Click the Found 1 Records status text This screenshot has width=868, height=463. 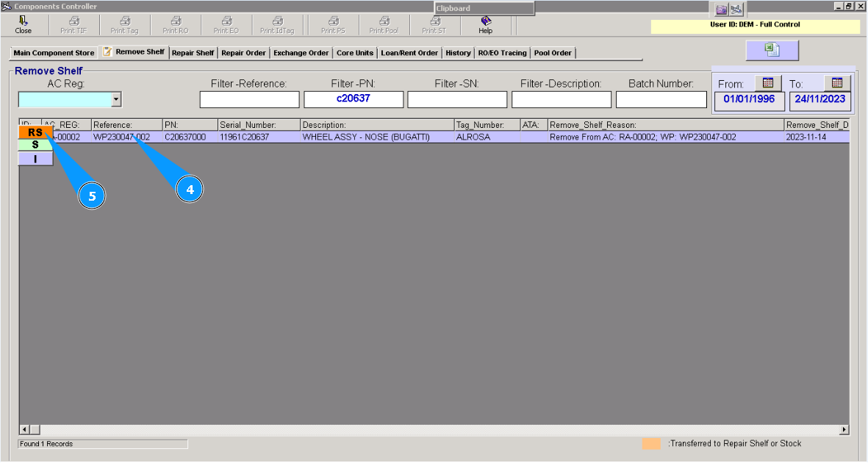(46, 444)
